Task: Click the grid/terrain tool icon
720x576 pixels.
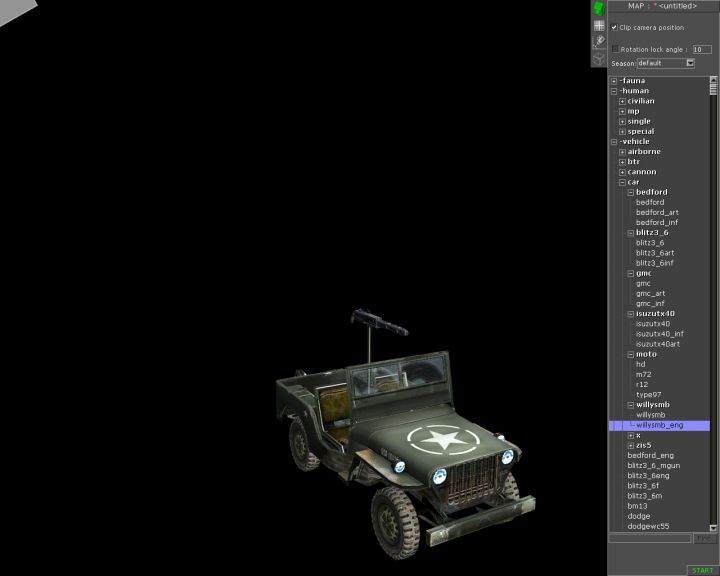Action: [599, 25]
